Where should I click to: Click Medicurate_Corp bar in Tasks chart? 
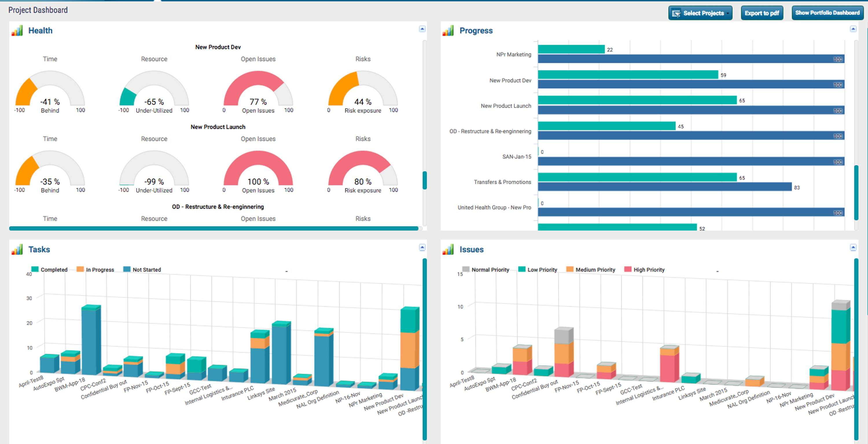(x=323, y=357)
